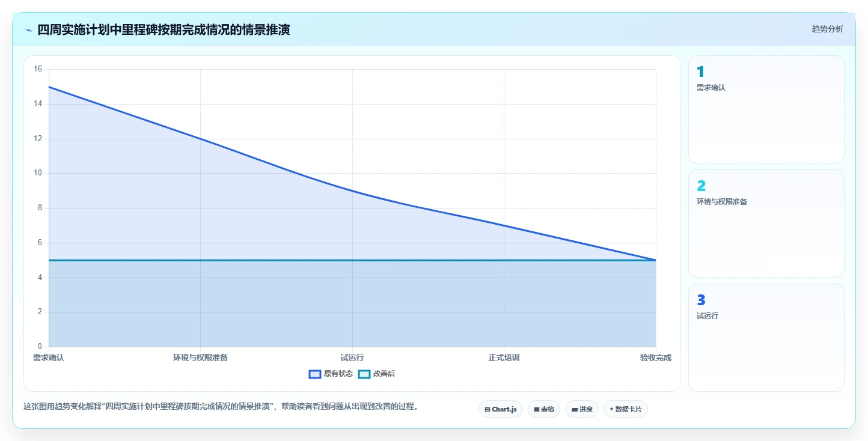Click the 验收完成 x-axis label
Image resolution: width=868 pixels, height=441 pixels.
(656, 357)
